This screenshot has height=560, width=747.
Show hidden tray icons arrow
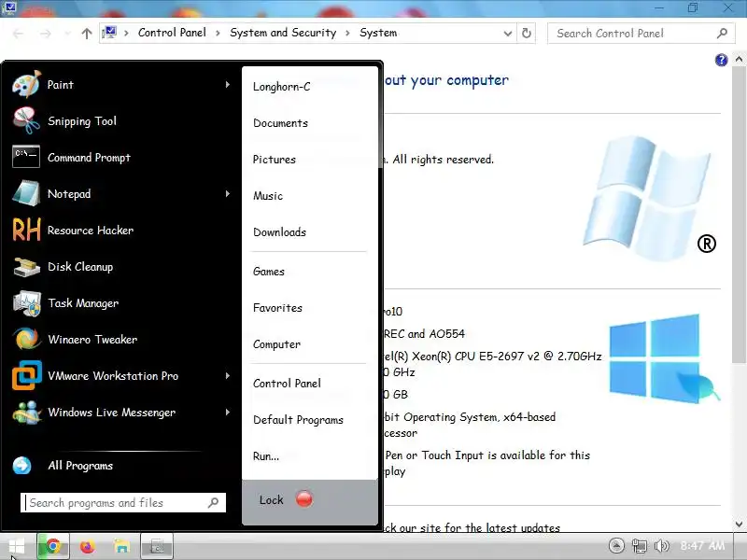pyautogui.click(x=616, y=546)
